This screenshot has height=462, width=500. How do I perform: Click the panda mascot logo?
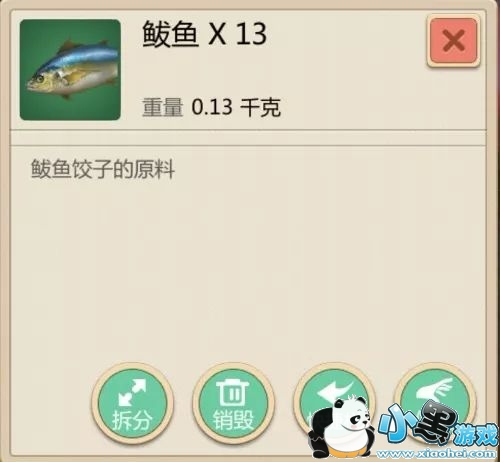pos(341,427)
